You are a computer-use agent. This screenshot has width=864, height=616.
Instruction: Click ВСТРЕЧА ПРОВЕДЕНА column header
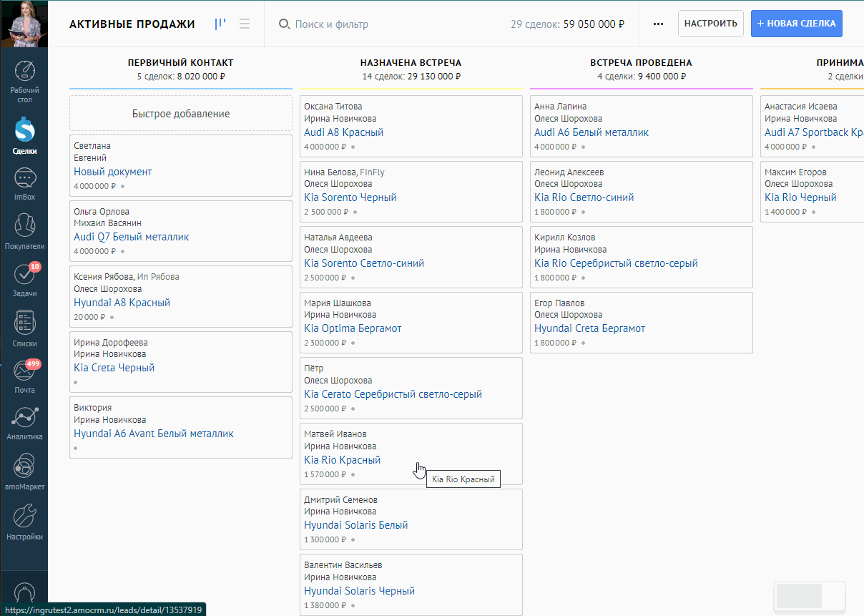642,63
